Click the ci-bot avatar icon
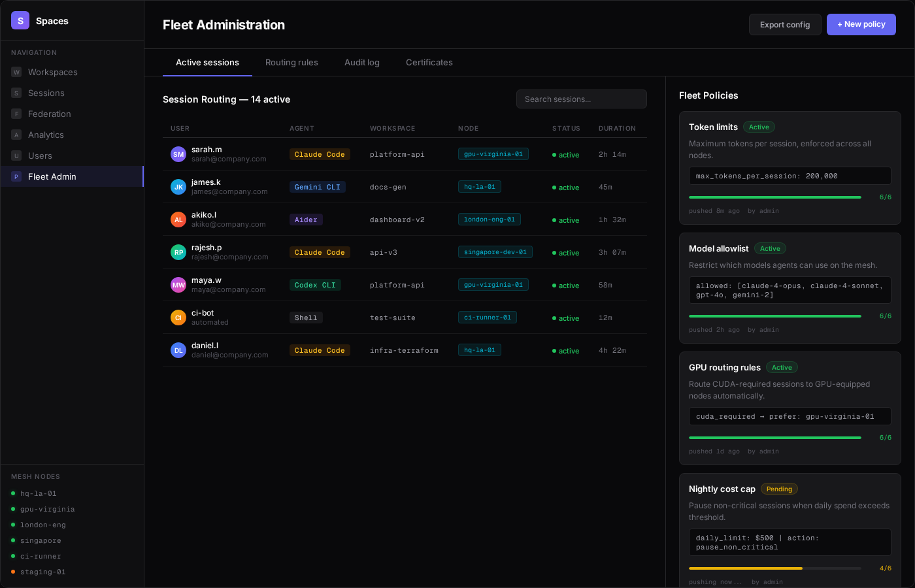 tap(178, 318)
